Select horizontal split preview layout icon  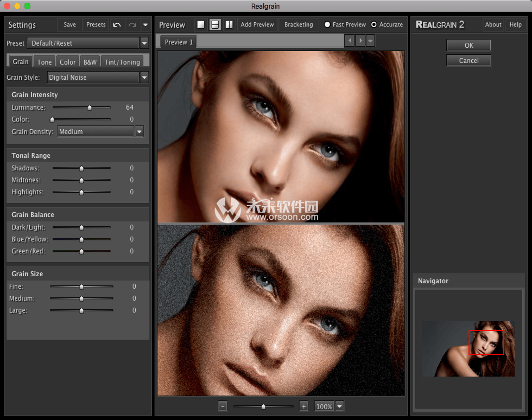215,25
